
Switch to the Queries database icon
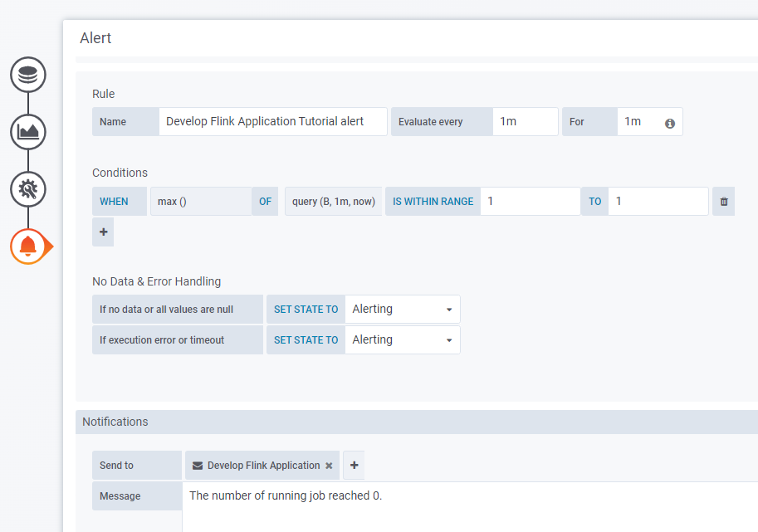pyautogui.click(x=27, y=74)
